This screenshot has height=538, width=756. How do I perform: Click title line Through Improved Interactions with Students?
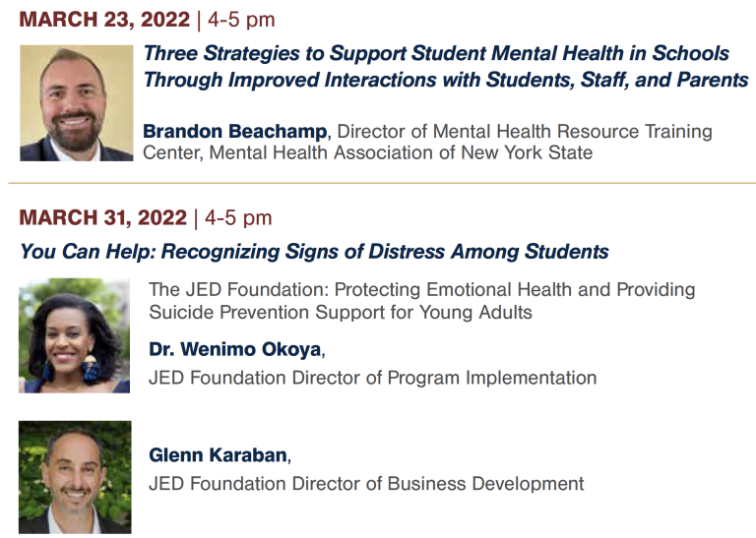point(446,80)
